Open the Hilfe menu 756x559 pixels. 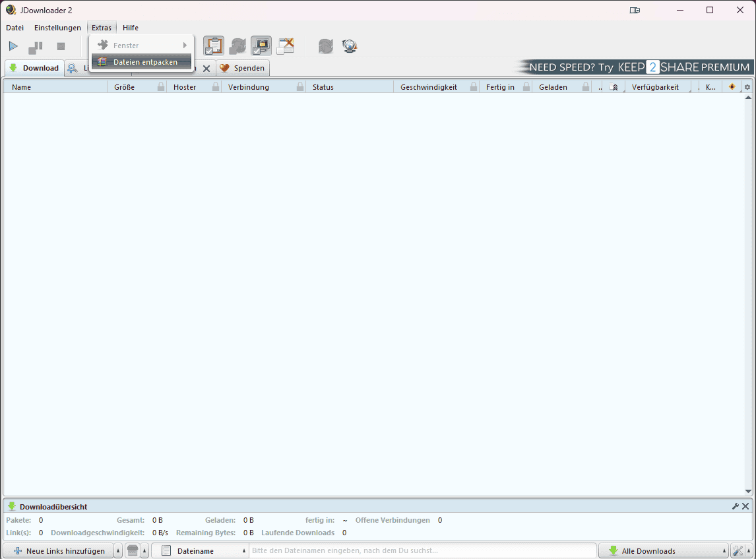tap(131, 28)
